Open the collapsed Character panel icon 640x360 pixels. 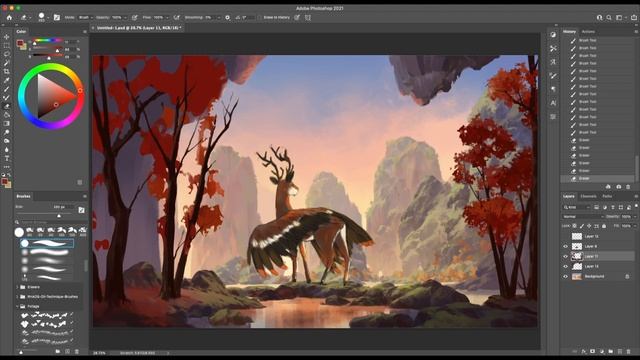coord(553,103)
